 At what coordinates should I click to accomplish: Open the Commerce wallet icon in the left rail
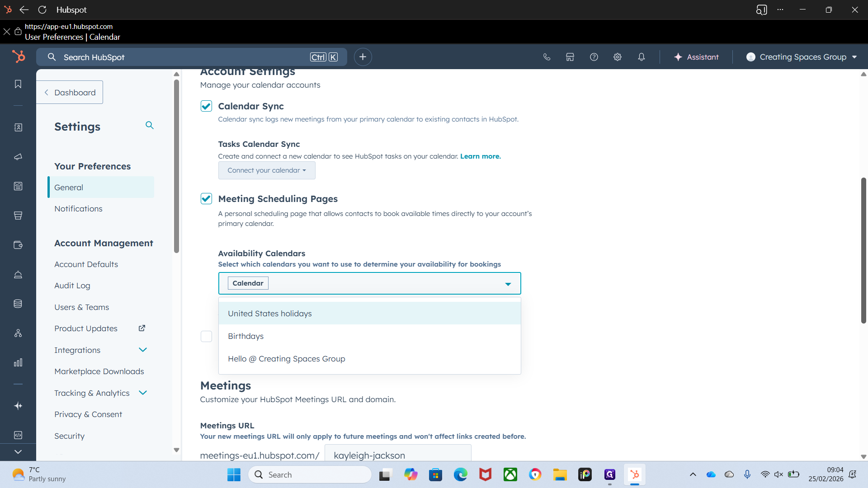point(18,245)
